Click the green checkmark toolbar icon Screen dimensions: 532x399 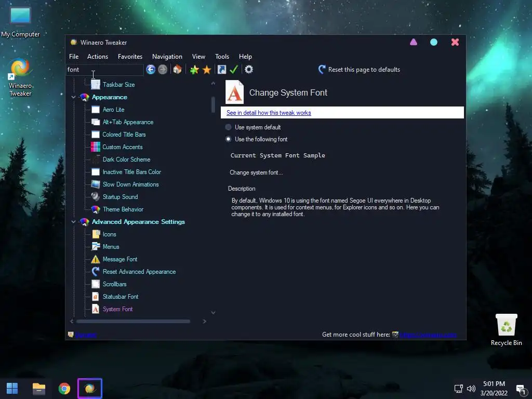pyautogui.click(x=234, y=70)
